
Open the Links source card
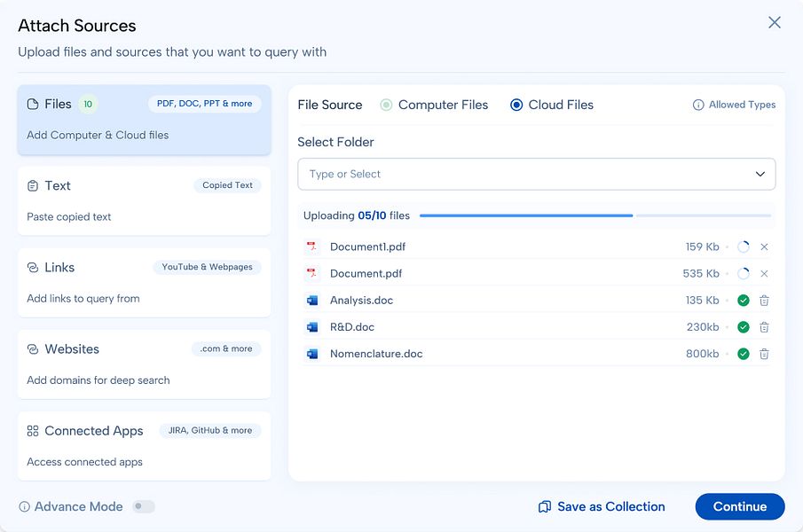point(145,282)
